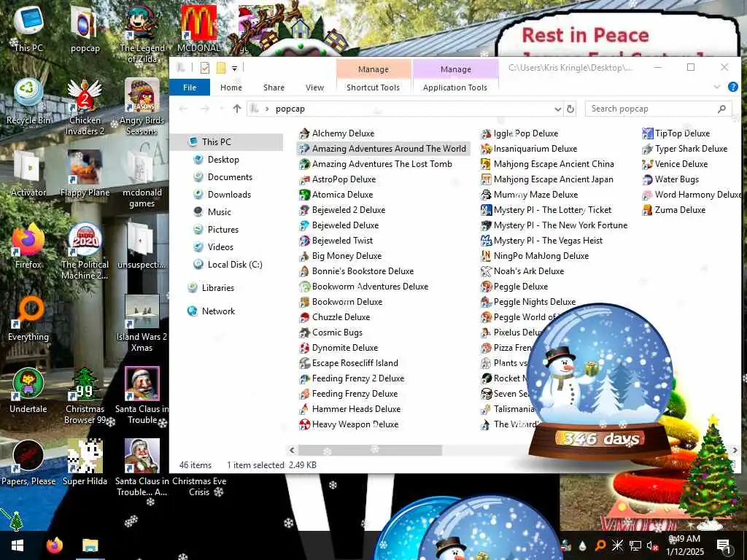Screen dimensions: 747x560
Task: Open Videos in the navigation pane
Action: click(x=220, y=247)
